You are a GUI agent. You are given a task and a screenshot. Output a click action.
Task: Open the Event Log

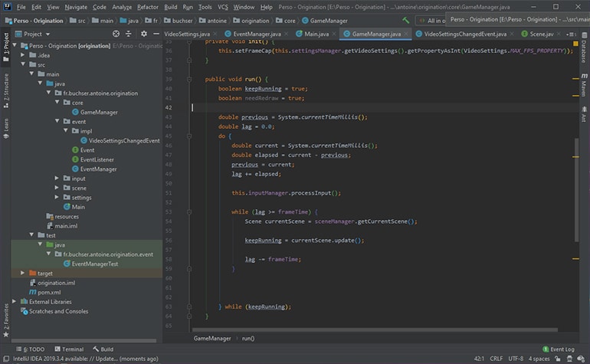[x=559, y=349]
